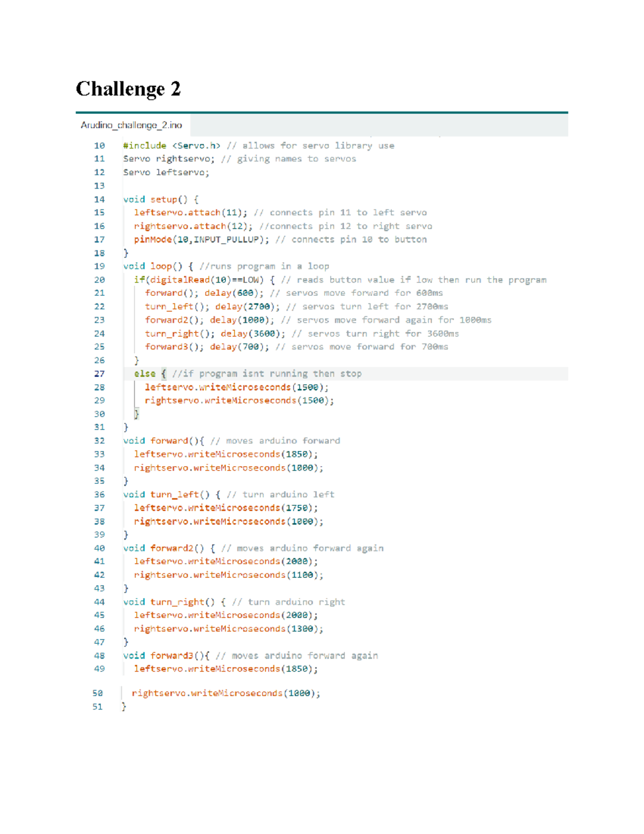Click the Challenge 2 heading
Screen dimensions: 644x834
(128, 89)
